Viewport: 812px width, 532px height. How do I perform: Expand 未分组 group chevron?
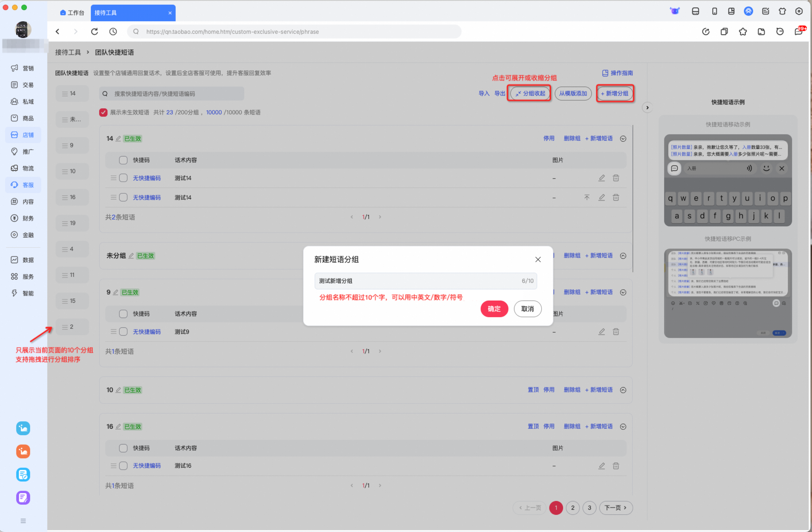click(623, 256)
